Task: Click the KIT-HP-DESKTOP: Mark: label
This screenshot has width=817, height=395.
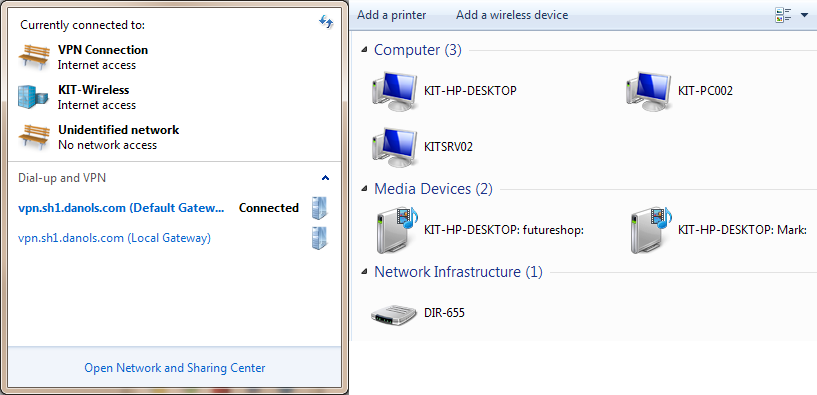Action: [x=742, y=229]
